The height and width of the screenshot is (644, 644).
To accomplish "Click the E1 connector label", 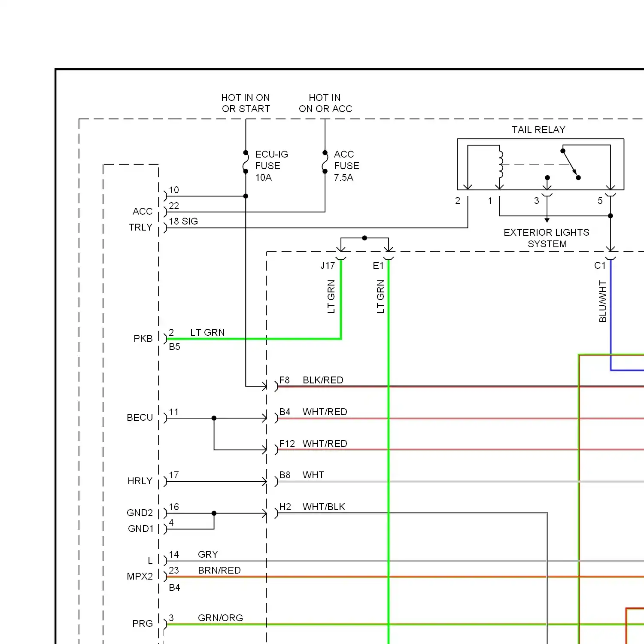I will (378, 266).
